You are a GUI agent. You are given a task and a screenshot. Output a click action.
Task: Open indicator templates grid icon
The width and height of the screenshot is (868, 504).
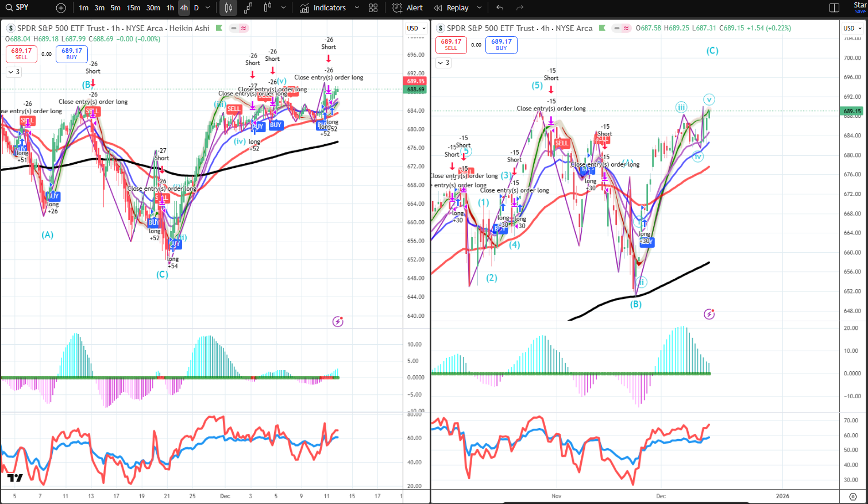(373, 8)
